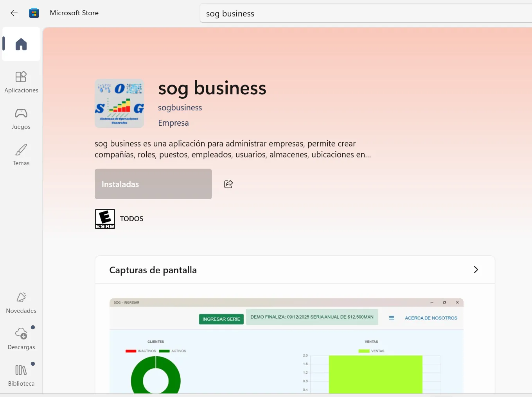
Task: Open Aplicaciones section in sidebar
Action: (x=21, y=82)
